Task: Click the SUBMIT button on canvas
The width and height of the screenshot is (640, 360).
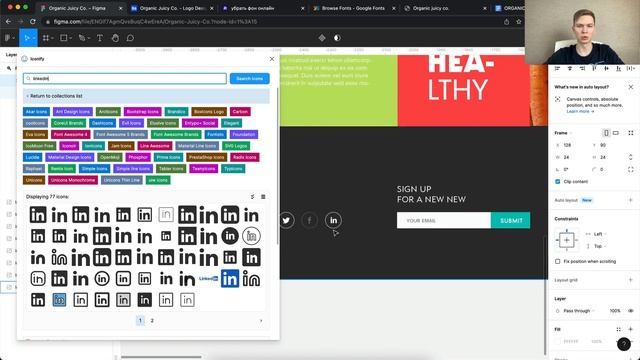Action: coord(511,220)
